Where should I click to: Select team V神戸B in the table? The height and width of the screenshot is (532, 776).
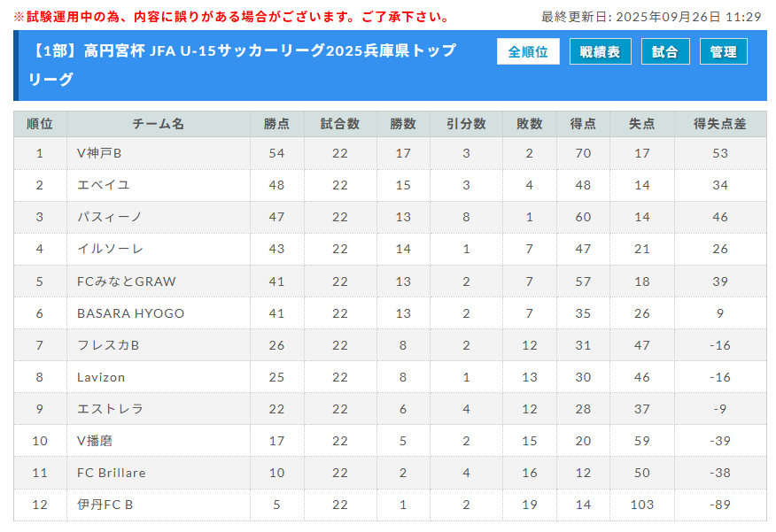(x=99, y=153)
